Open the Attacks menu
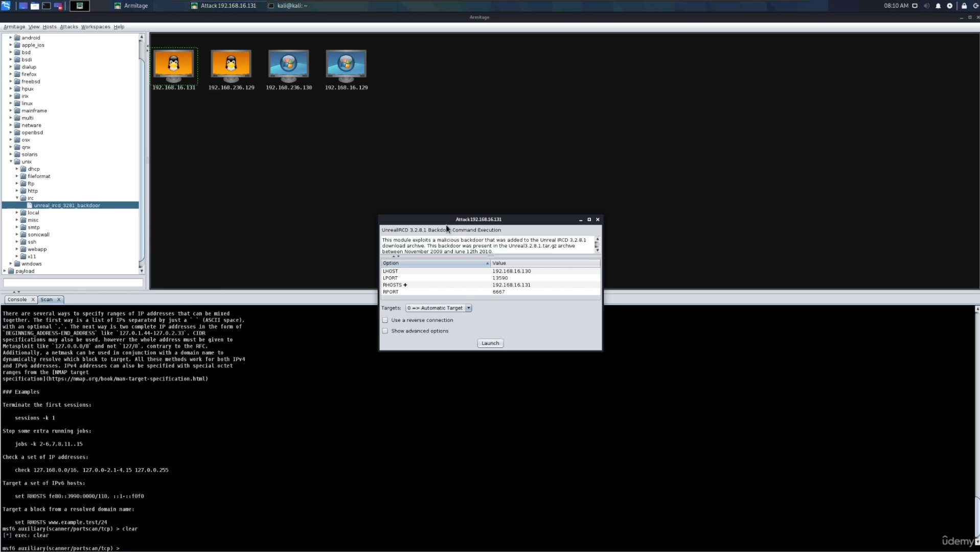Screen dimensions: 980x552 click(x=69, y=27)
